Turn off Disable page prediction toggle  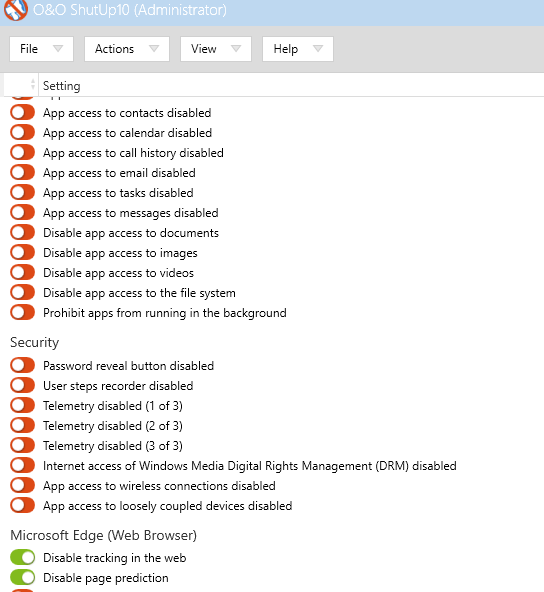(x=23, y=578)
